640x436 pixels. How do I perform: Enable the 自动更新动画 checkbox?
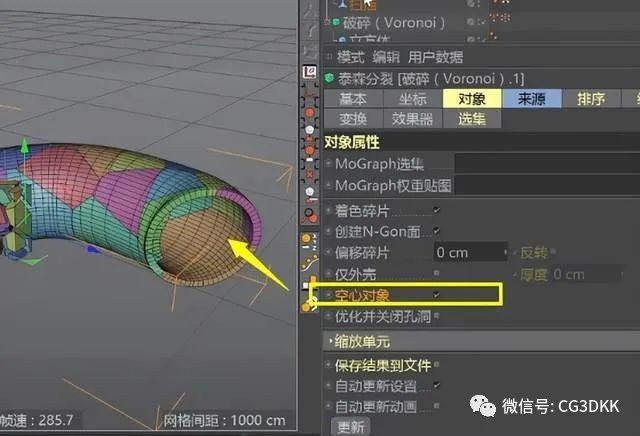pyautogui.click(x=436, y=406)
